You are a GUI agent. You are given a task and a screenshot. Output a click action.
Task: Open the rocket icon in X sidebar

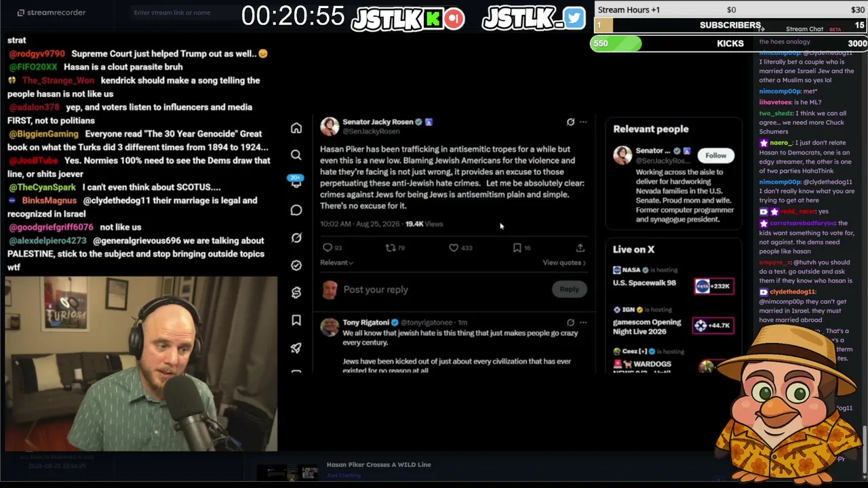pyautogui.click(x=296, y=348)
